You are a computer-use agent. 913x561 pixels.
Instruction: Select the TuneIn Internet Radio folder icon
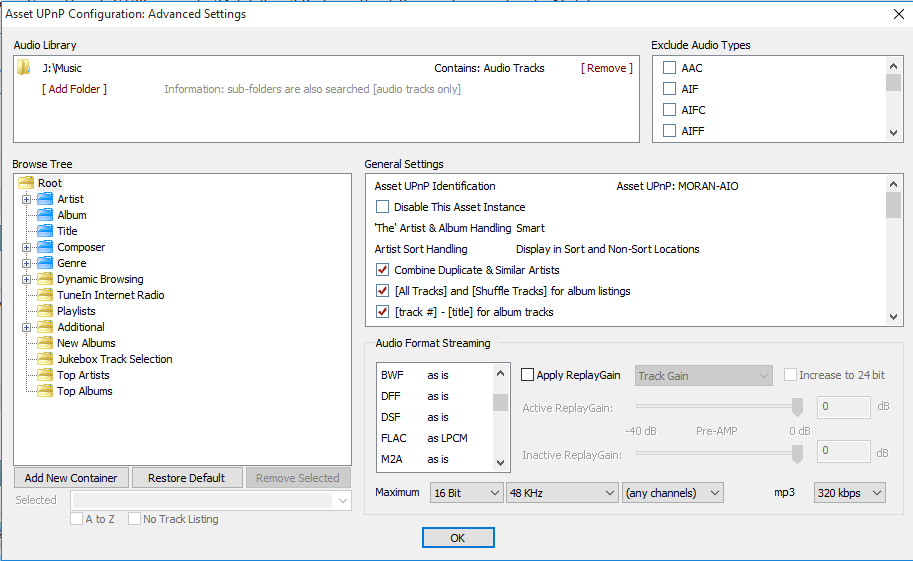pos(45,295)
